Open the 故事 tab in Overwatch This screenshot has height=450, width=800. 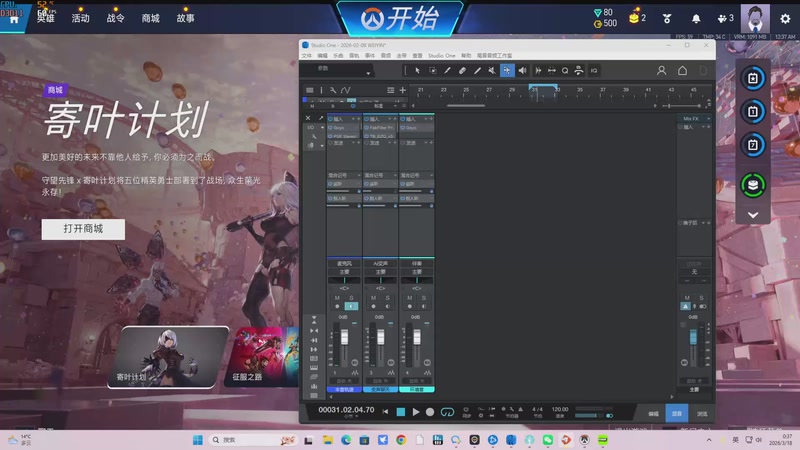(x=185, y=18)
